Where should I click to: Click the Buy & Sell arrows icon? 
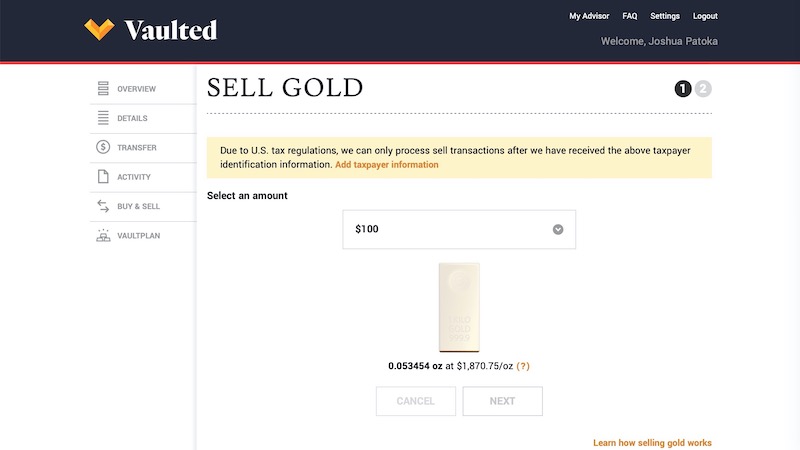(x=103, y=206)
